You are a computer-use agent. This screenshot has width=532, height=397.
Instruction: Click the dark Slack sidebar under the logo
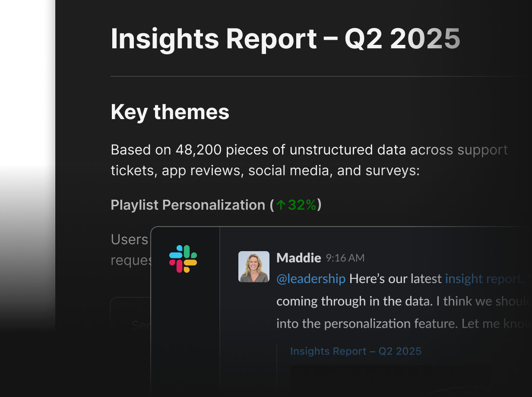click(185, 337)
